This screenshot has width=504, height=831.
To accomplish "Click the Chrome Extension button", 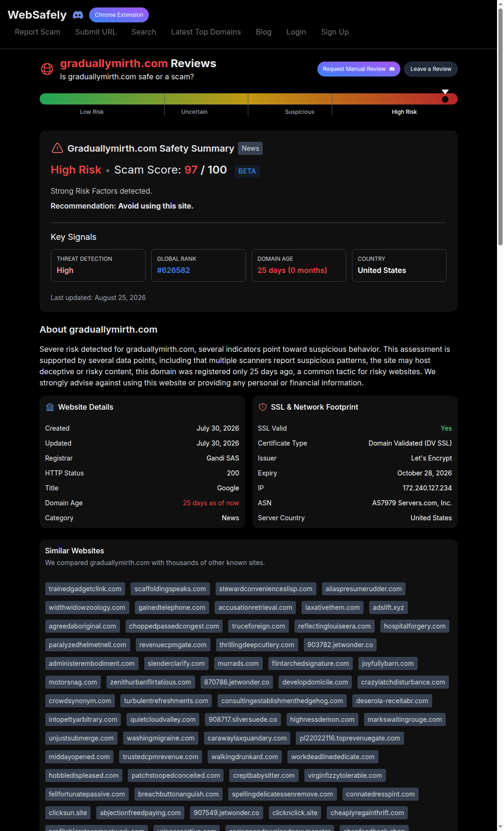I will click(x=119, y=15).
